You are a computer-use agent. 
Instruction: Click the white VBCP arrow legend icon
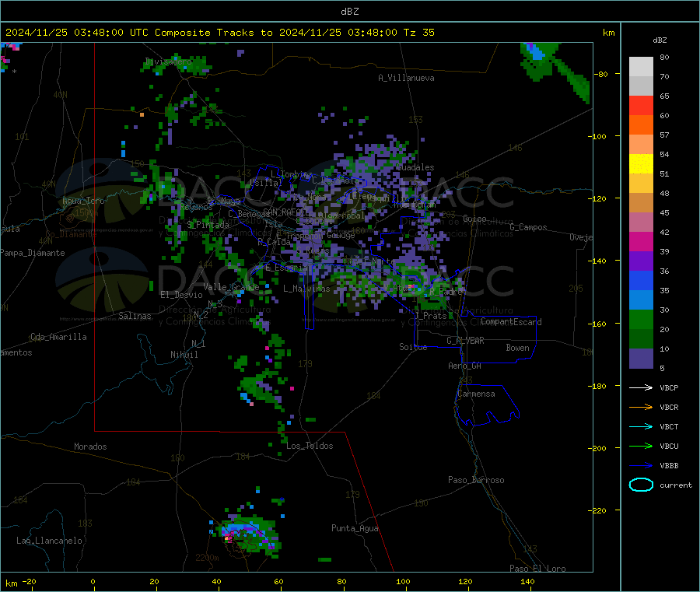pyautogui.click(x=641, y=387)
